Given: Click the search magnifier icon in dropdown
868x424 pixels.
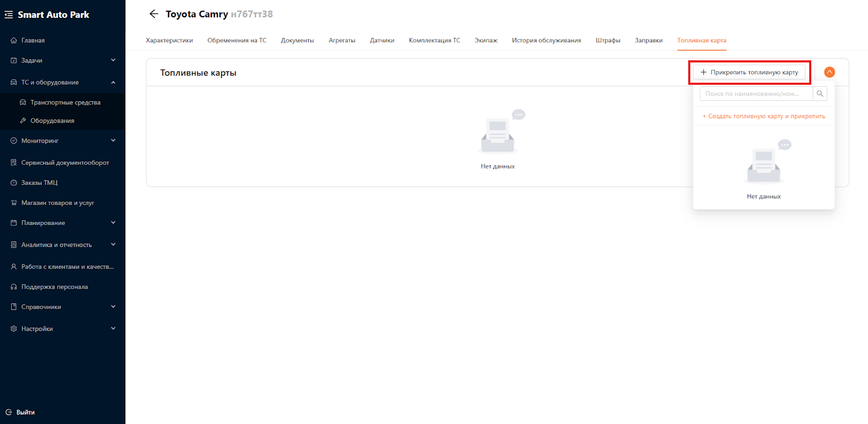Looking at the screenshot, I should click(x=820, y=94).
